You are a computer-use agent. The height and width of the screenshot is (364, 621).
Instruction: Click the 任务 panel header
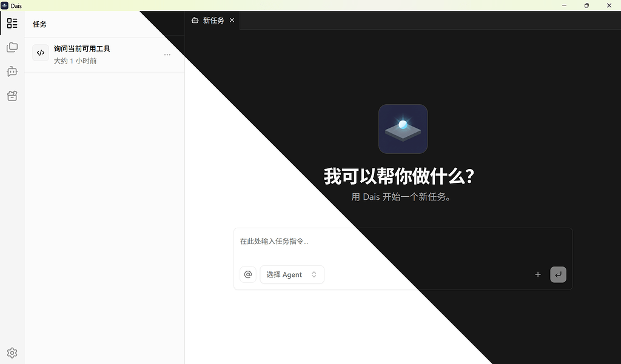(39, 24)
